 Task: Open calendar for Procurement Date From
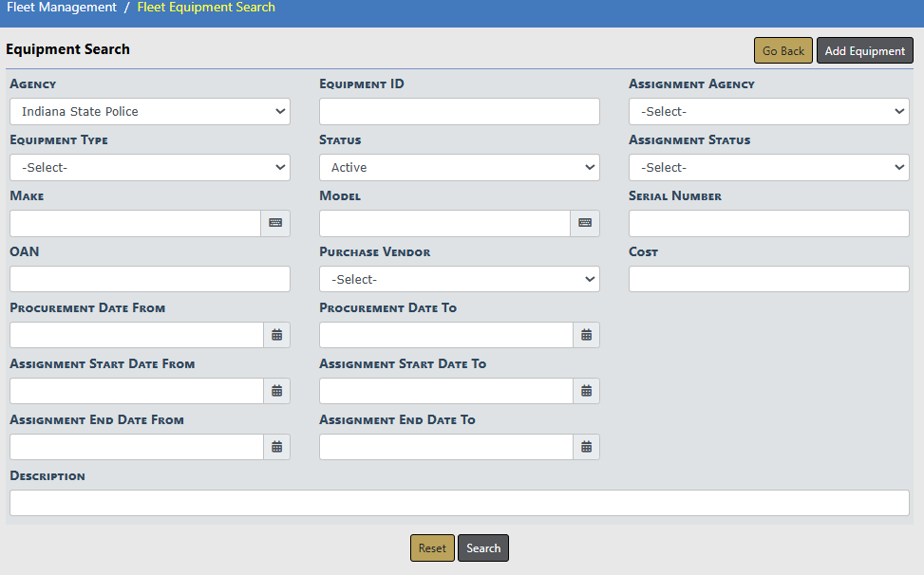pyautogui.click(x=276, y=335)
